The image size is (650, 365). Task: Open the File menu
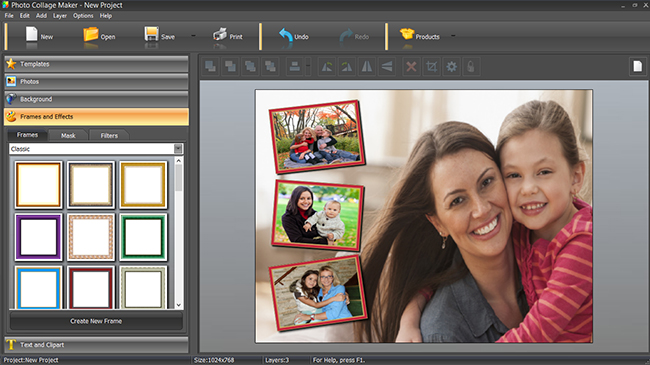coord(9,16)
